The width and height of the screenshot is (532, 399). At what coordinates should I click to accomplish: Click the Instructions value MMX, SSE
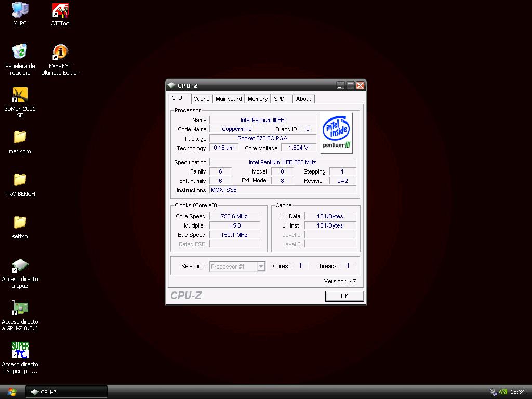(283, 190)
